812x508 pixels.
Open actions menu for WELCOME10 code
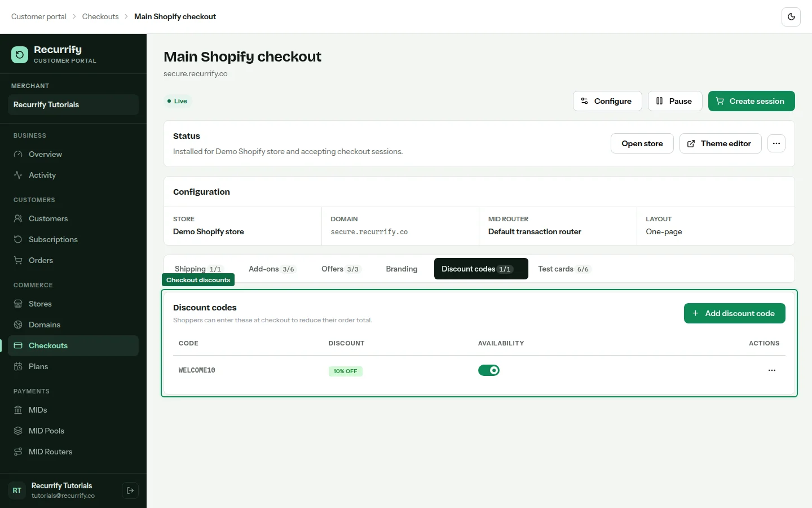click(772, 370)
